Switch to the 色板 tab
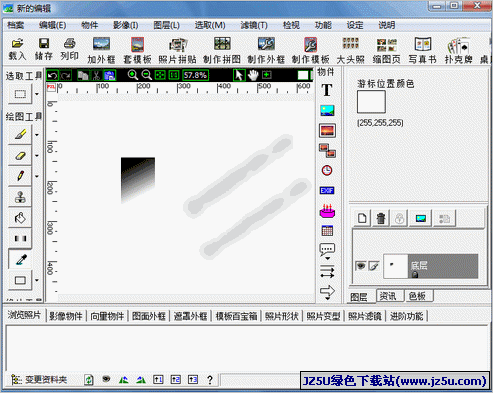This screenshot has width=493, height=393. (417, 296)
